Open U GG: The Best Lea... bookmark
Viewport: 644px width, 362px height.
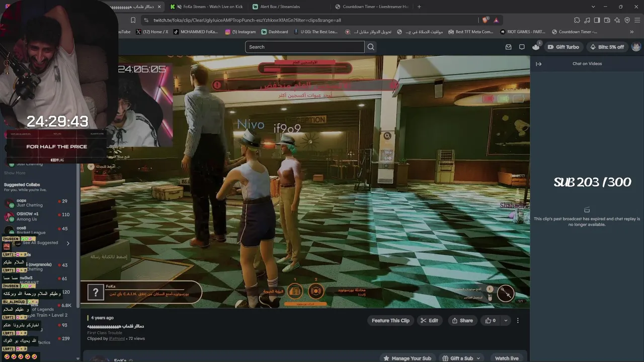coord(315,32)
